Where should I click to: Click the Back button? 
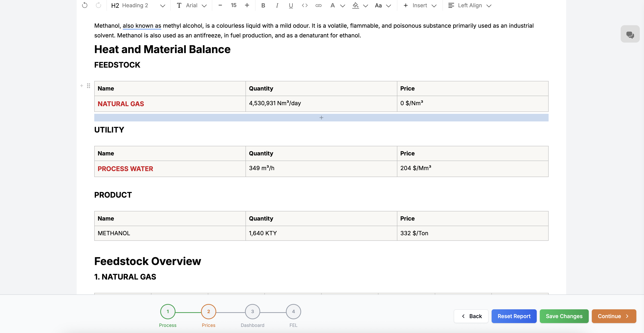point(471,316)
